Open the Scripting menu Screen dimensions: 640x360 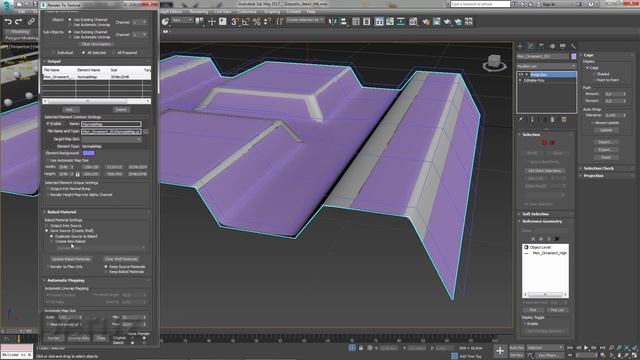(272, 12)
